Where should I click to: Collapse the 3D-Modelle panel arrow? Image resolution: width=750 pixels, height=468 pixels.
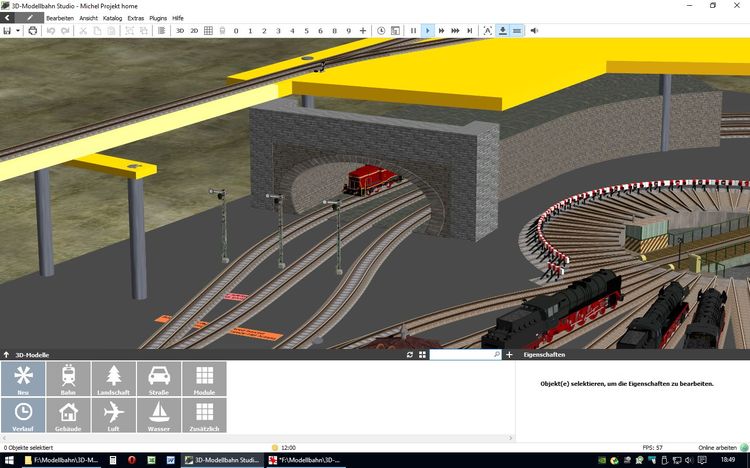[6, 355]
